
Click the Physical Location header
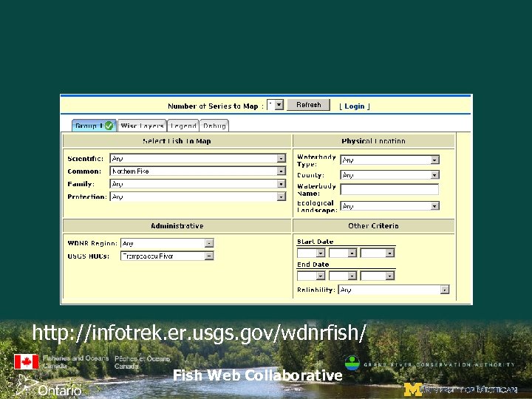(374, 141)
